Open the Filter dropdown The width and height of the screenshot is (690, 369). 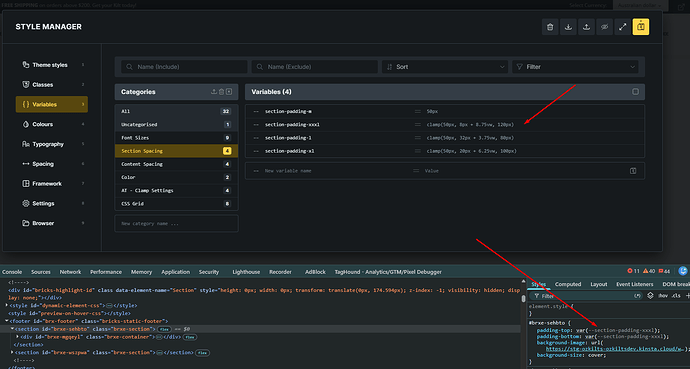(576, 67)
